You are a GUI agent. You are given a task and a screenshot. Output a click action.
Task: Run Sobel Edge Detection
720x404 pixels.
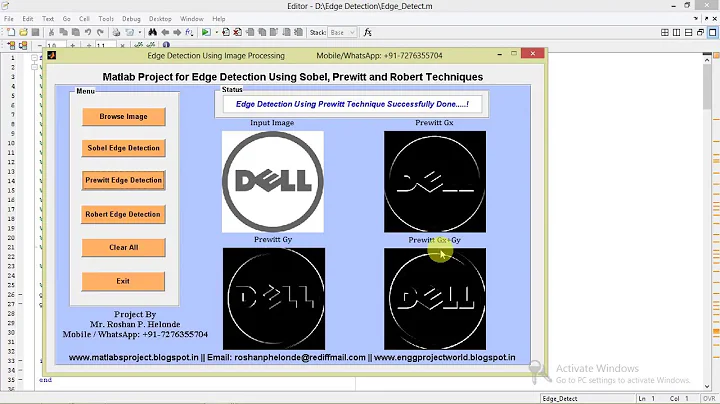point(124,148)
